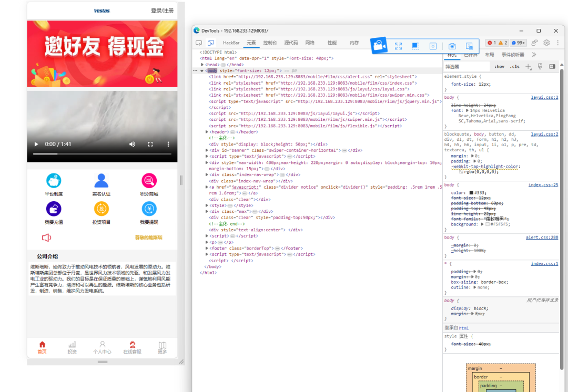
Task: Switch to the 控制台 tab
Action: pyautogui.click(x=270, y=43)
